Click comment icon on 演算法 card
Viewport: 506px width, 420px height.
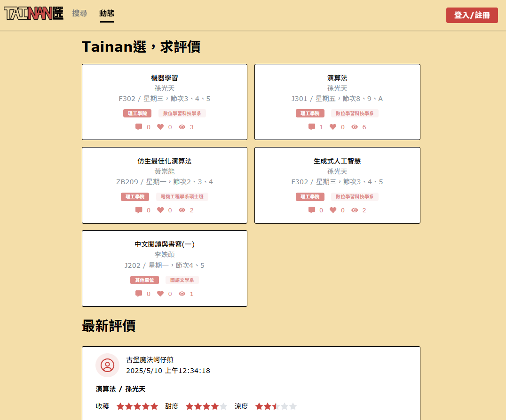pyautogui.click(x=312, y=127)
